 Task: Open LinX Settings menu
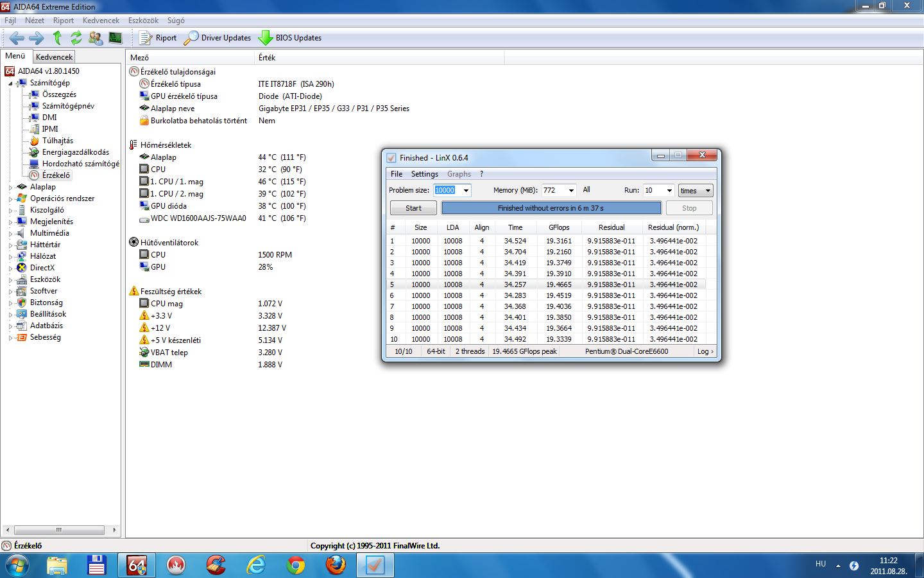[x=424, y=174]
